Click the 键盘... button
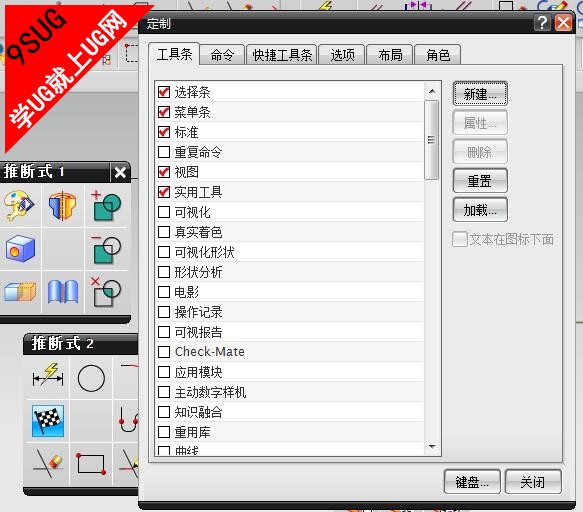 pos(472,482)
